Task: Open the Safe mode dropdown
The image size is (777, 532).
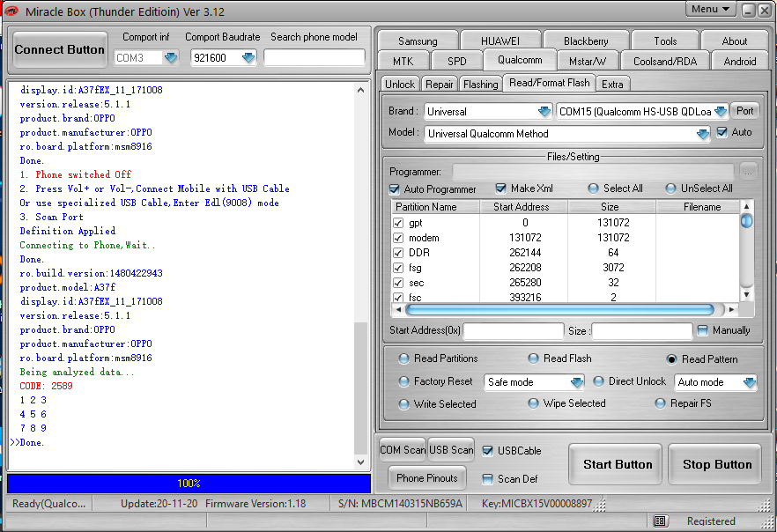Action: (576, 382)
